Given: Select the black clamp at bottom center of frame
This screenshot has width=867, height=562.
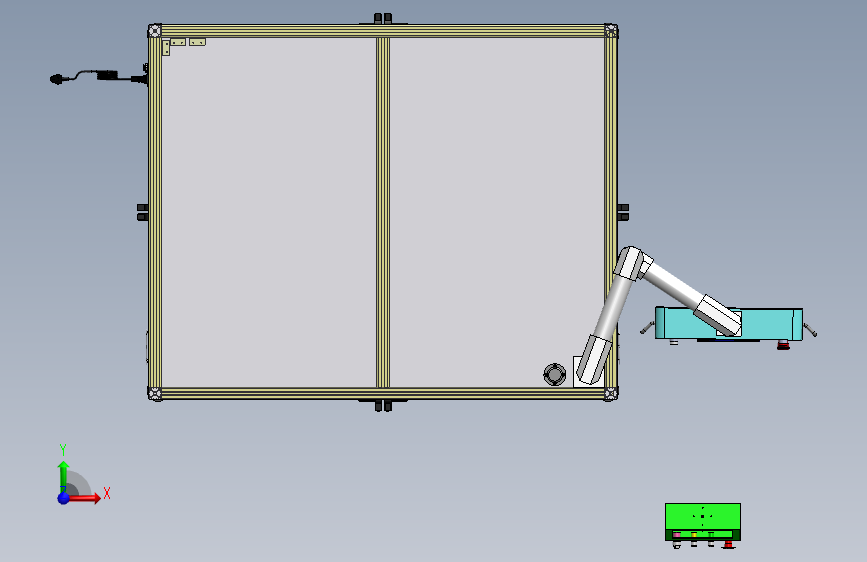Looking at the screenshot, I should tap(383, 405).
